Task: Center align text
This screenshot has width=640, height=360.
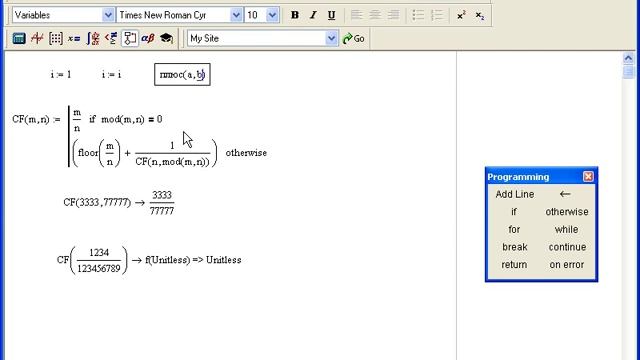Action: [375, 15]
